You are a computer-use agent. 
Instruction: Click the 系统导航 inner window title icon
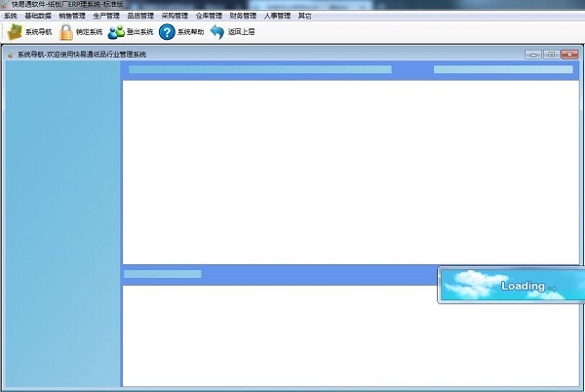click(11, 55)
